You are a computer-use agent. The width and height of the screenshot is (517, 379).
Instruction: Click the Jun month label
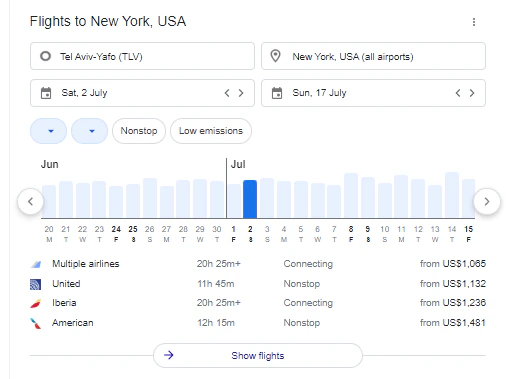pos(50,164)
